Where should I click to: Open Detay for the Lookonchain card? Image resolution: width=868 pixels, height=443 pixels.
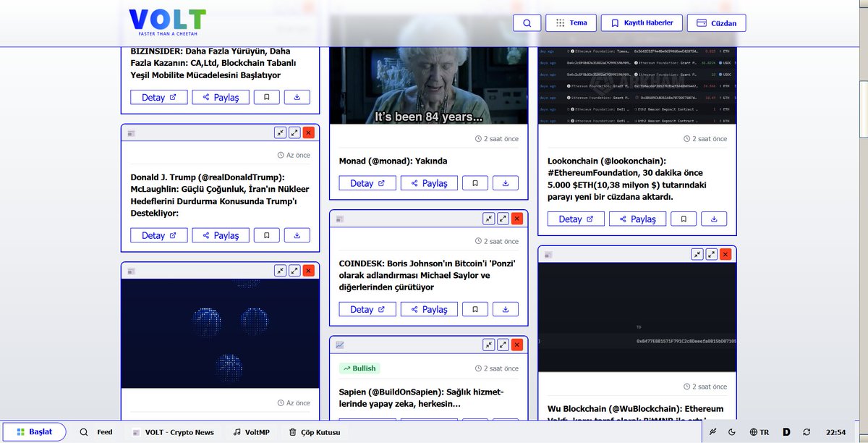point(576,219)
